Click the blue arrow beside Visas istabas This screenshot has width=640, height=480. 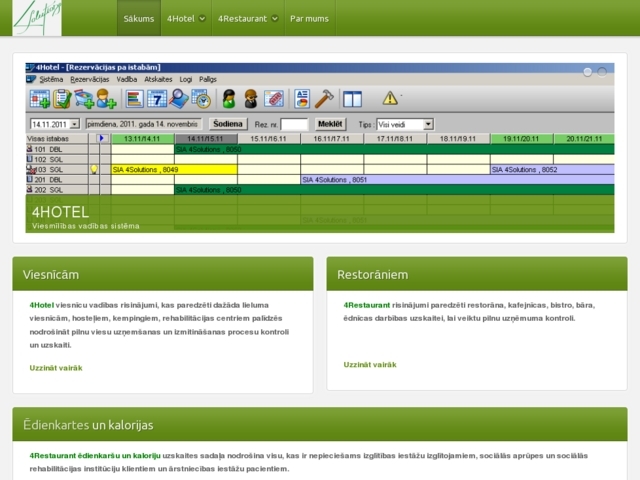[x=102, y=138]
